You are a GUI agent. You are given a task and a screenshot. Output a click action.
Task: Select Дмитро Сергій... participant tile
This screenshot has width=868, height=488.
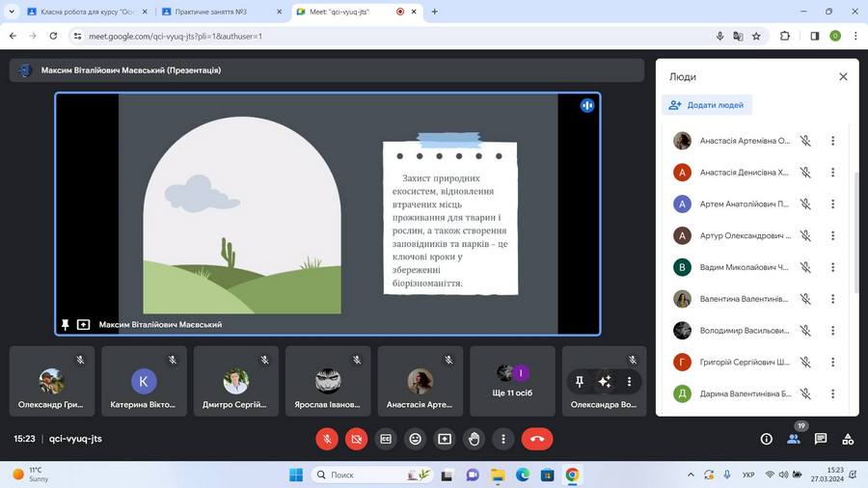click(236, 381)
